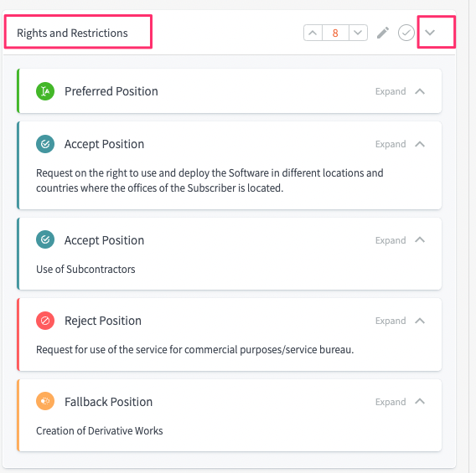
Task: Toggle chevron on Use of Subcontractors card
Action: pyautogui.click(x=420, y=239)
